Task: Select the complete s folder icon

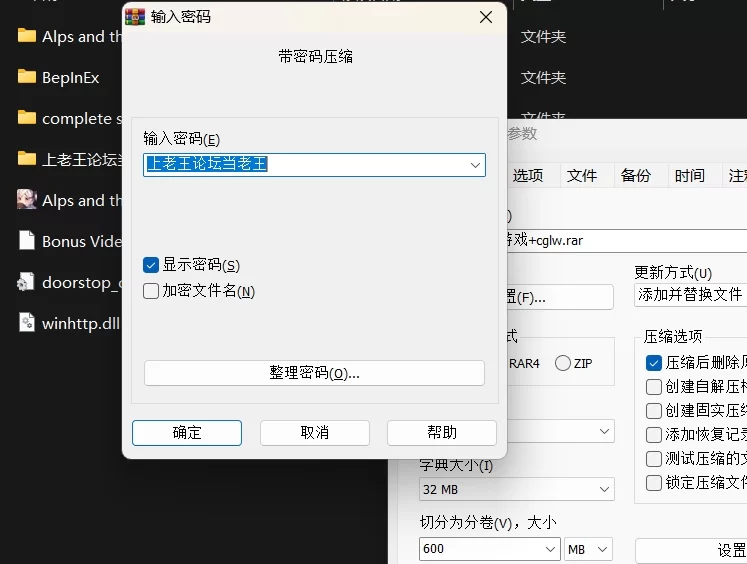Action: tap(27, 118)
